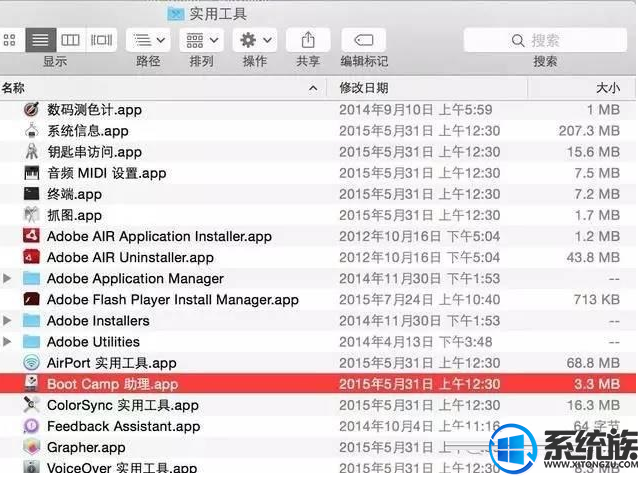Select the Grapher.app icon
This screenshot has width=638, height=477.
(x=31, y=447)
